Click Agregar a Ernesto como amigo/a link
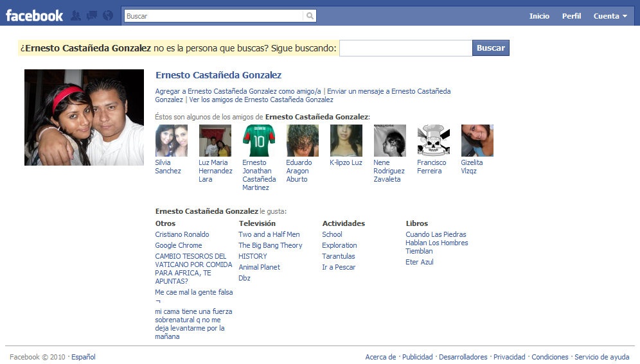The image size is (640, 364). [x=238, y=92]
